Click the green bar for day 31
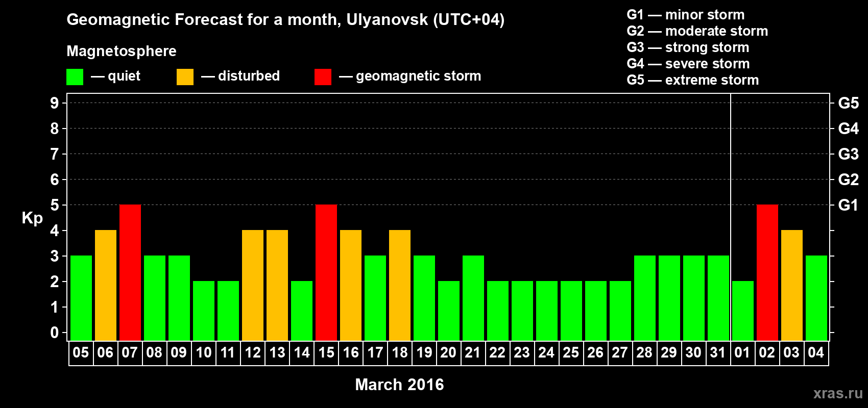Viewport: 868px width, 408px height. tap(718, 298)
